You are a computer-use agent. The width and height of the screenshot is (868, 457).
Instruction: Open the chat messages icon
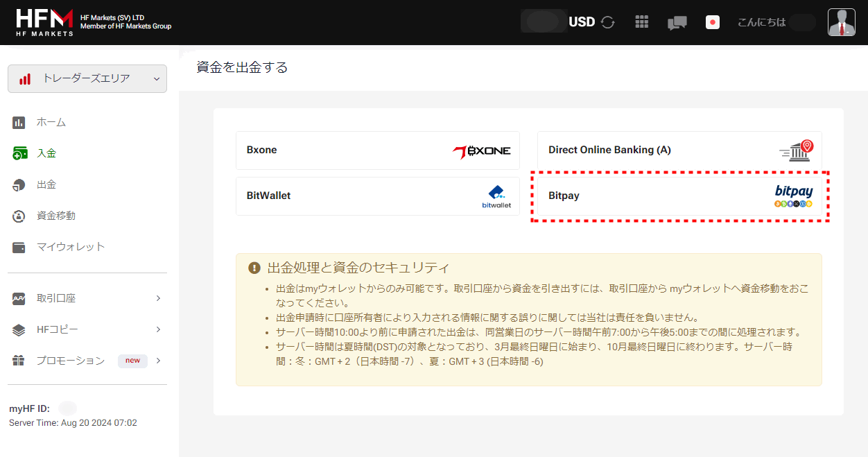click(x=677, y=23)
